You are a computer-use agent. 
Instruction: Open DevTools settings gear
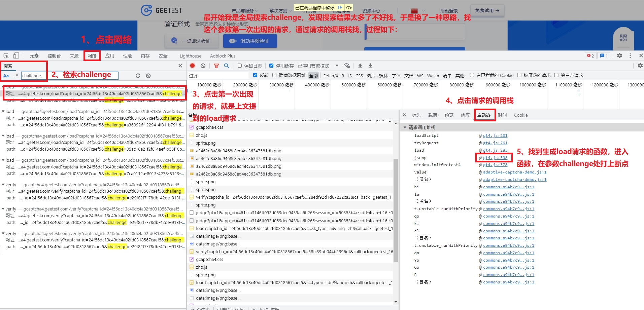point(619,56)
